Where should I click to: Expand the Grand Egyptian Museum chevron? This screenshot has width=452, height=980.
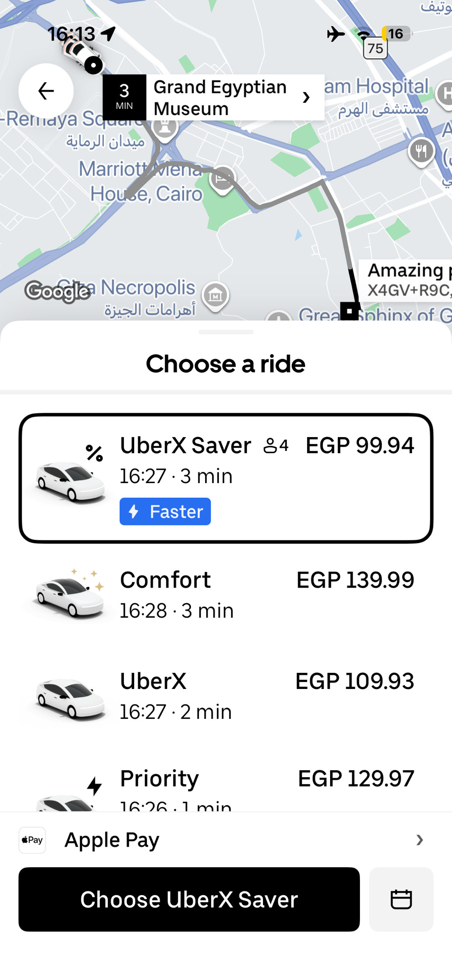point(307,98)
